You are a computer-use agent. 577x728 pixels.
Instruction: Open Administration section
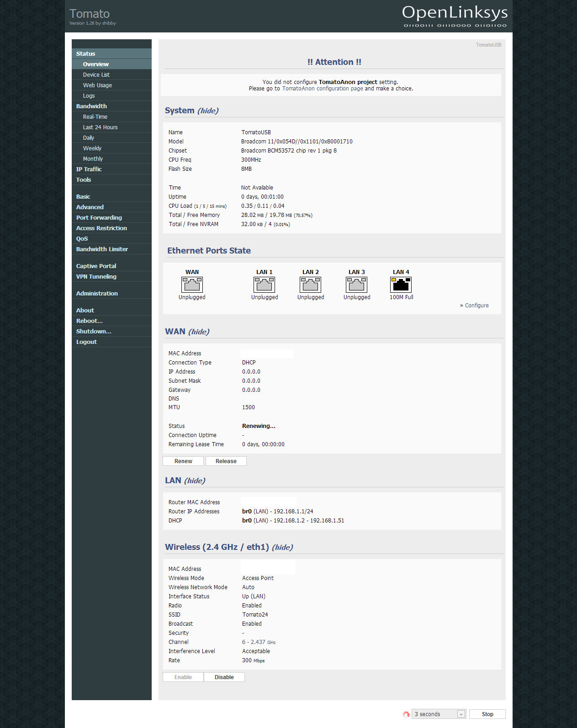(x=111, y=293)
